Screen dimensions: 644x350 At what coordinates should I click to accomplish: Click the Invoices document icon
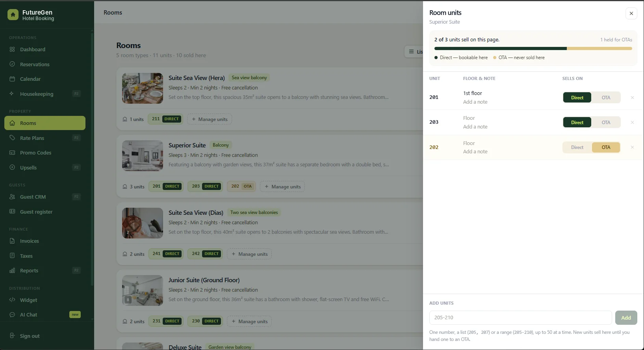[12, 241]
